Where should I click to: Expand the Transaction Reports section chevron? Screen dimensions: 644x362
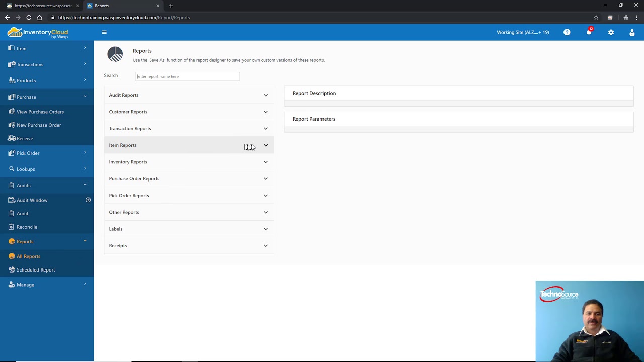click(x=266, y=128)
